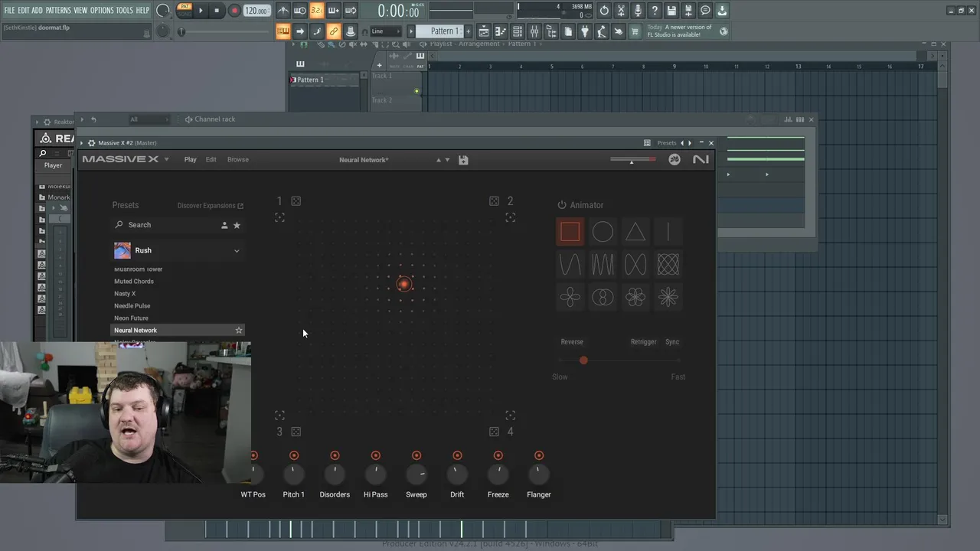Select the square Animator shape

570,232
